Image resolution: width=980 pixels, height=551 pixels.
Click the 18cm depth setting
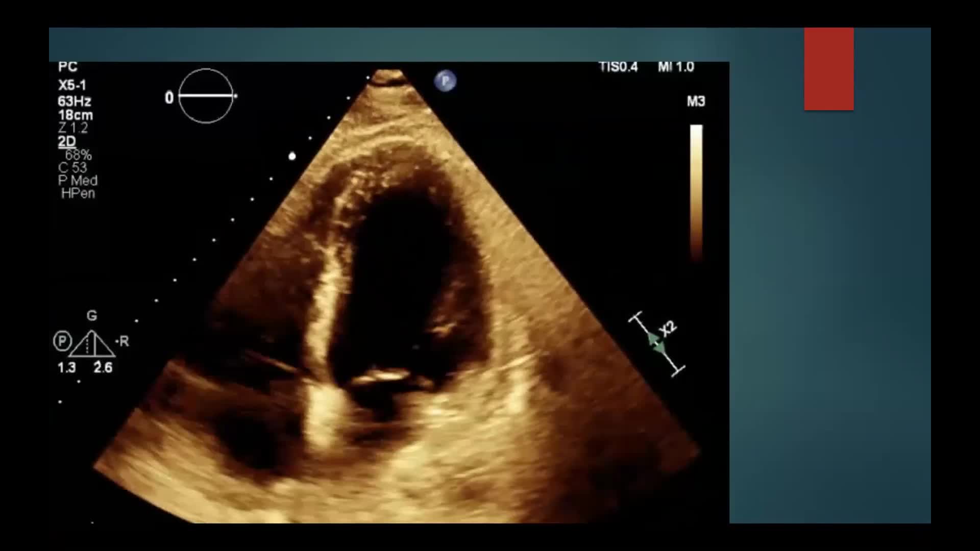coord(75,115)
